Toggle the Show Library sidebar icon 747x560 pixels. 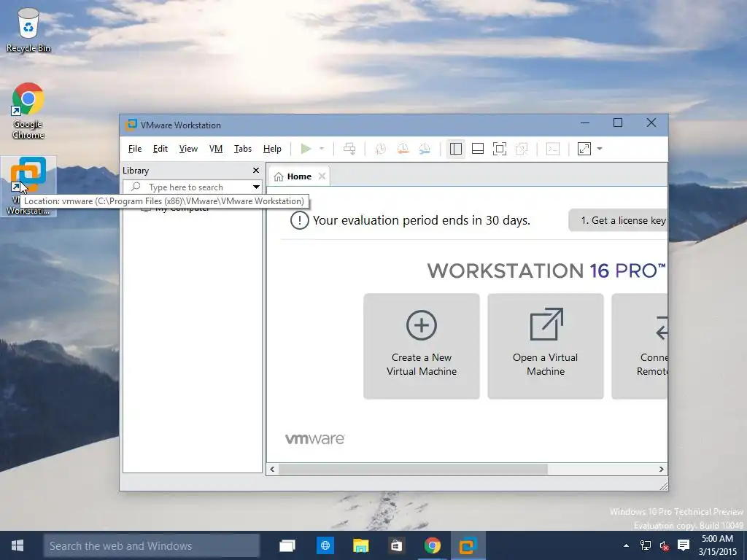tap(455, 149)
